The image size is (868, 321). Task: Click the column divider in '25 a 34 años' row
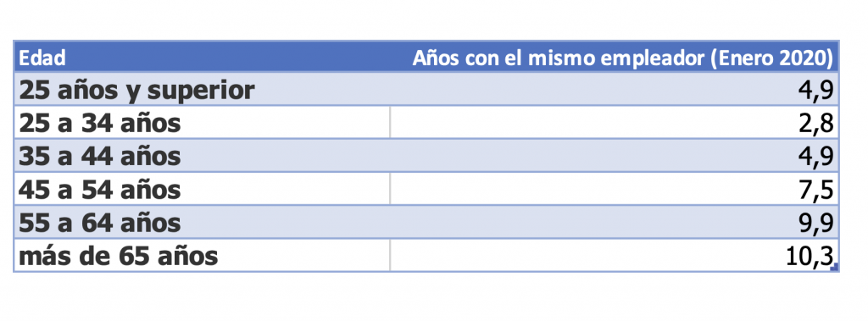coord(390,122)
